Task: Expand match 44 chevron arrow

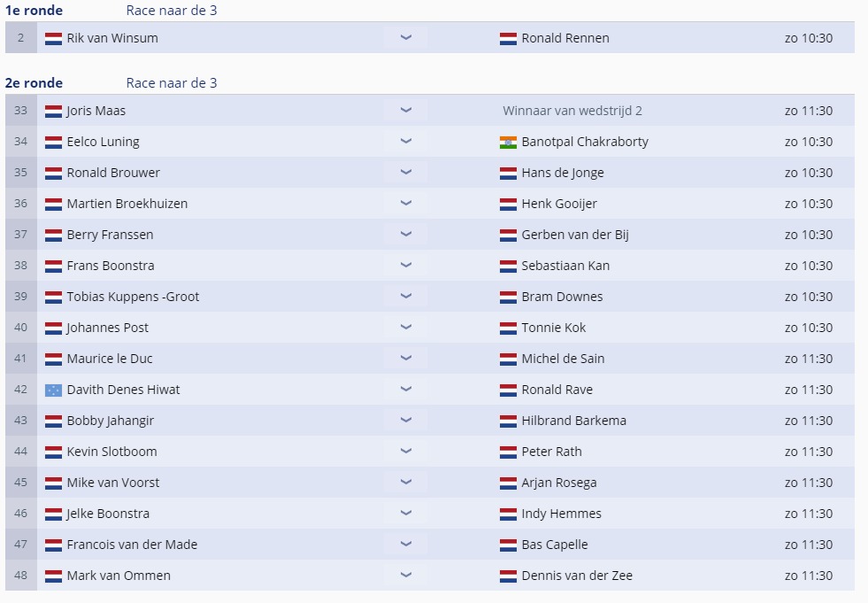Action: (406, 451)
